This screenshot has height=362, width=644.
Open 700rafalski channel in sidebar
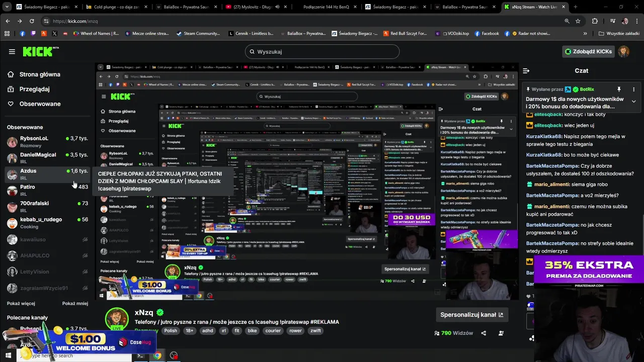point(48,206)
